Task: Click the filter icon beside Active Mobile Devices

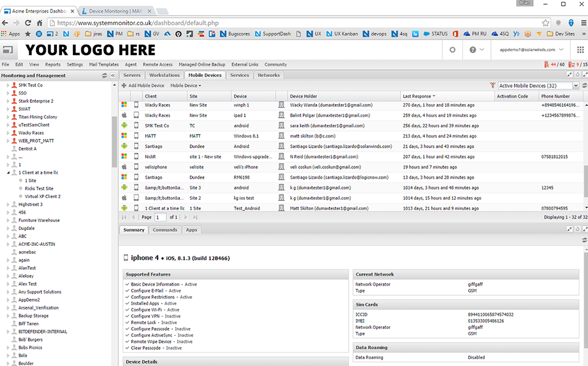Action: tap(492, 85)
